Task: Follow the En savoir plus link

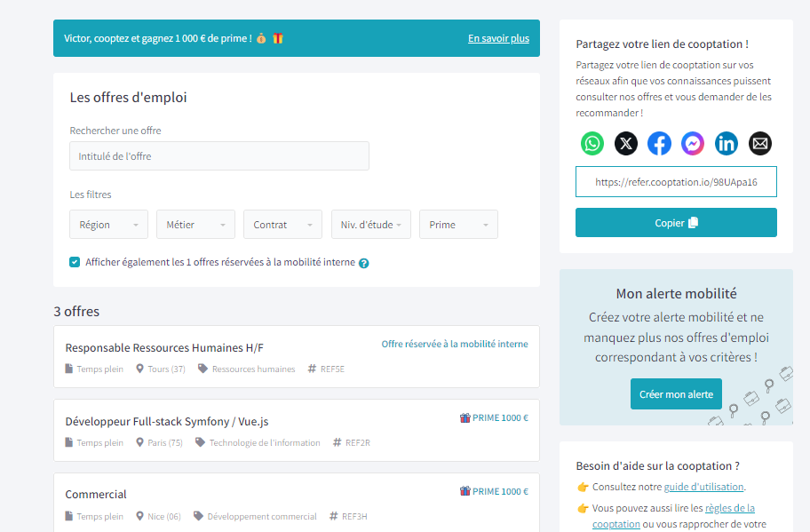Action: (x=498, y=38)
